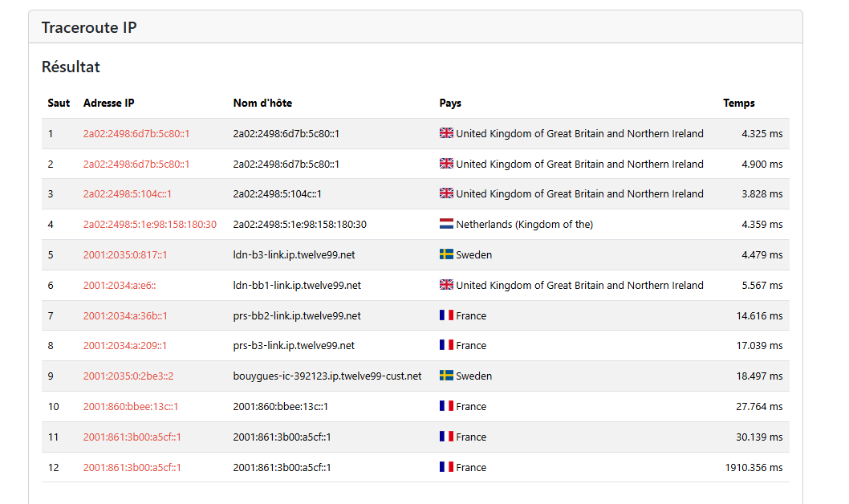Click IP address link 2001:860:bbee:13c::1
The image size is (849, 504).
click(x=131, y=407)
